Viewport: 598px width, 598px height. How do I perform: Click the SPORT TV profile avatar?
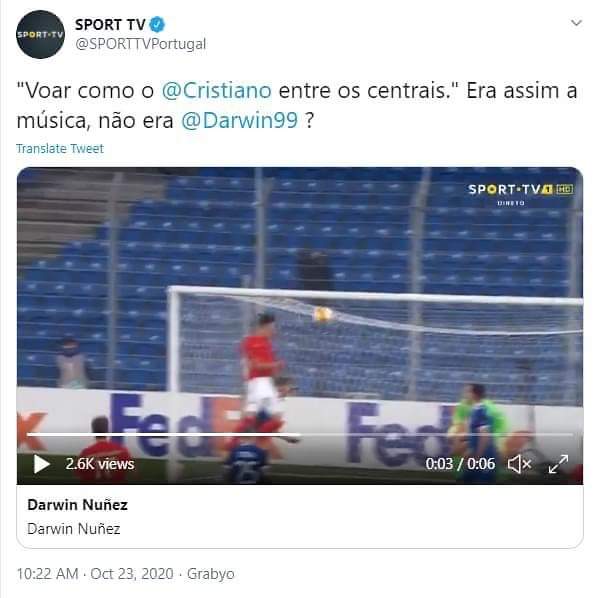(x=40, y=35)
